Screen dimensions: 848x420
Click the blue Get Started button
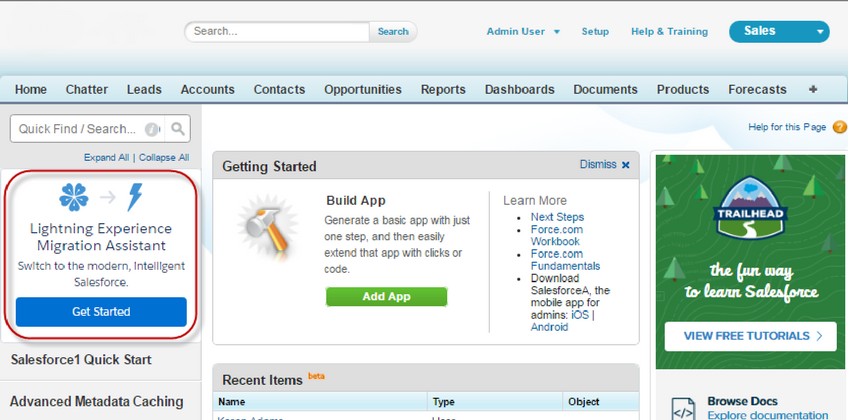[101, 312]
